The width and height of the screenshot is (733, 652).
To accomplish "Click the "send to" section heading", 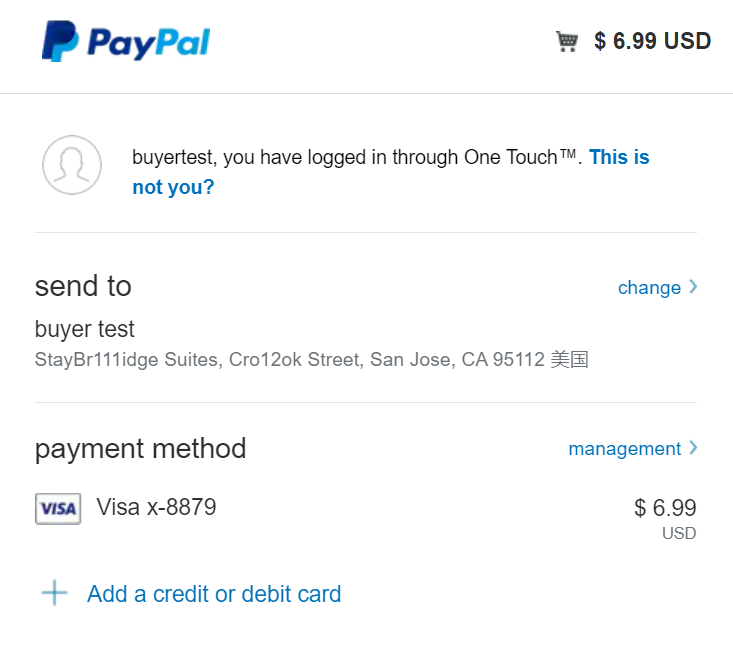I will pos(83,286).
